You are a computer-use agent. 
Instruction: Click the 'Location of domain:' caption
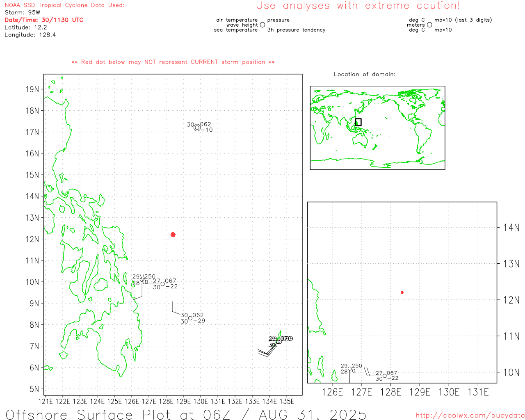(365, 74)
